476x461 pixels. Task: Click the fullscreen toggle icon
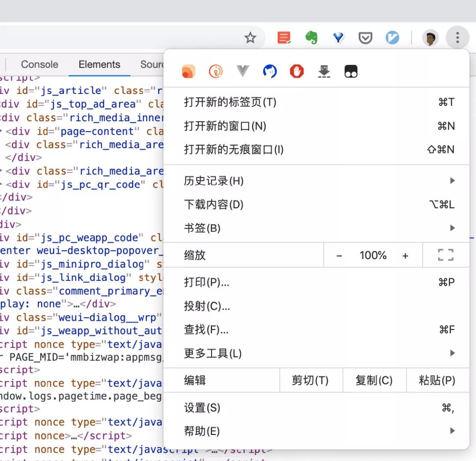click(x=446, y=255)
